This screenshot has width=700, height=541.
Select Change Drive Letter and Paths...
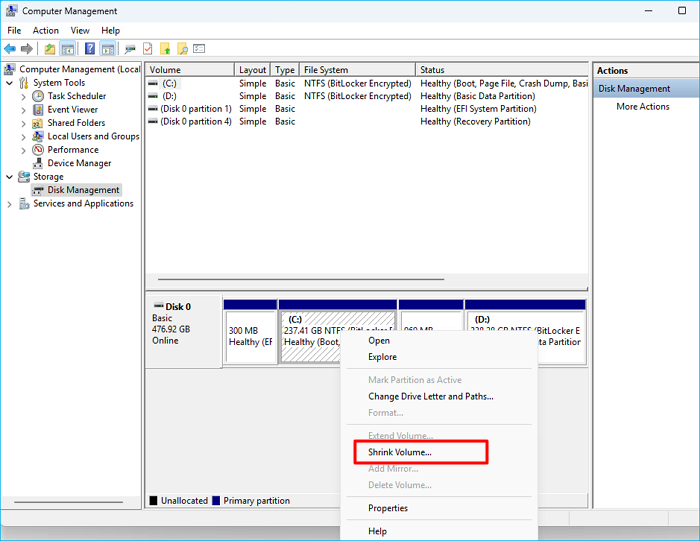click(x=430, y=396)
